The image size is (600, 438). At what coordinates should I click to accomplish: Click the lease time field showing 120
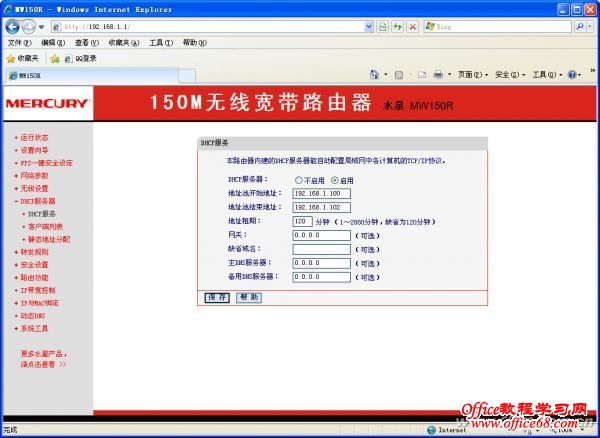click(x=302, y=221)
